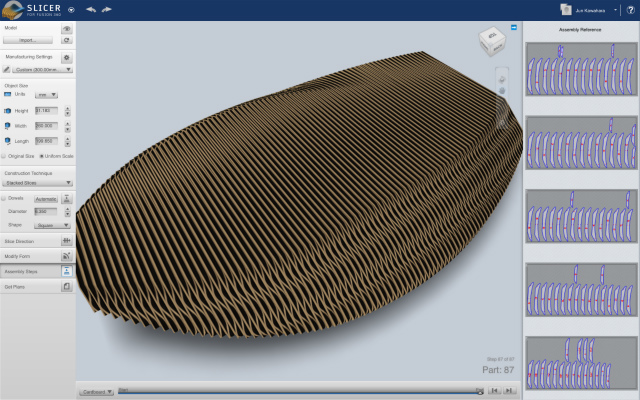Open the Construction Technique Stacked Slices dropdown
640x400 pixels.
38,183
